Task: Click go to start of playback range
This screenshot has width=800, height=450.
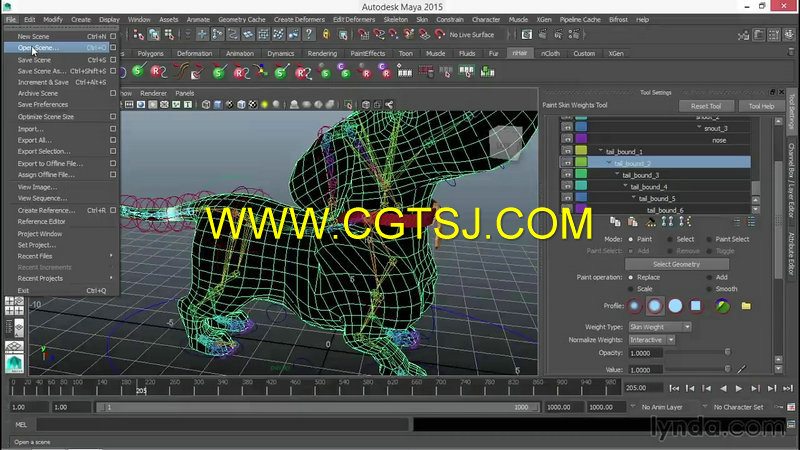Action: point(674,388)
